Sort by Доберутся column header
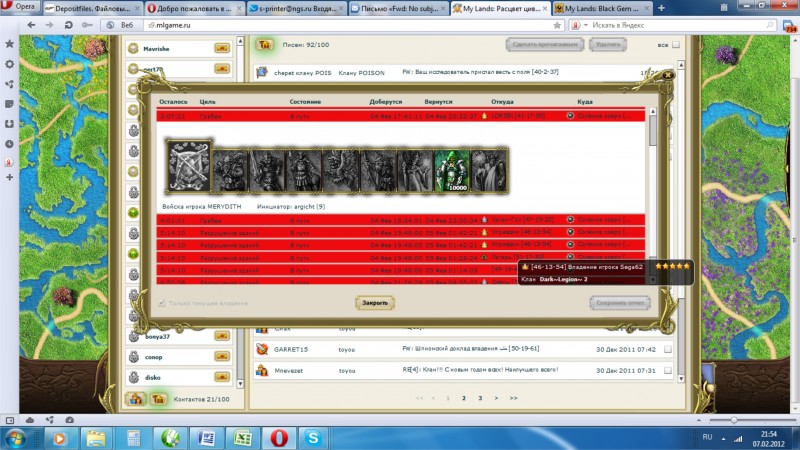This screenshot has width=800, height=450. coord(386,102)
